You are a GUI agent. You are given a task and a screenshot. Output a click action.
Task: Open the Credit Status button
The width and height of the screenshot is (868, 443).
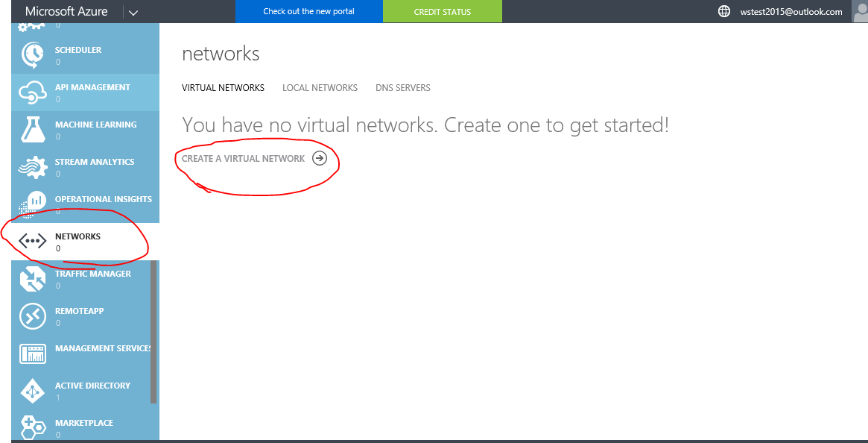[x=443, y=11]
